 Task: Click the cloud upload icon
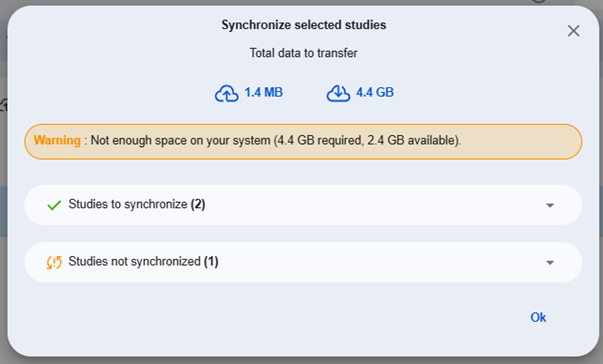[227, 93]
